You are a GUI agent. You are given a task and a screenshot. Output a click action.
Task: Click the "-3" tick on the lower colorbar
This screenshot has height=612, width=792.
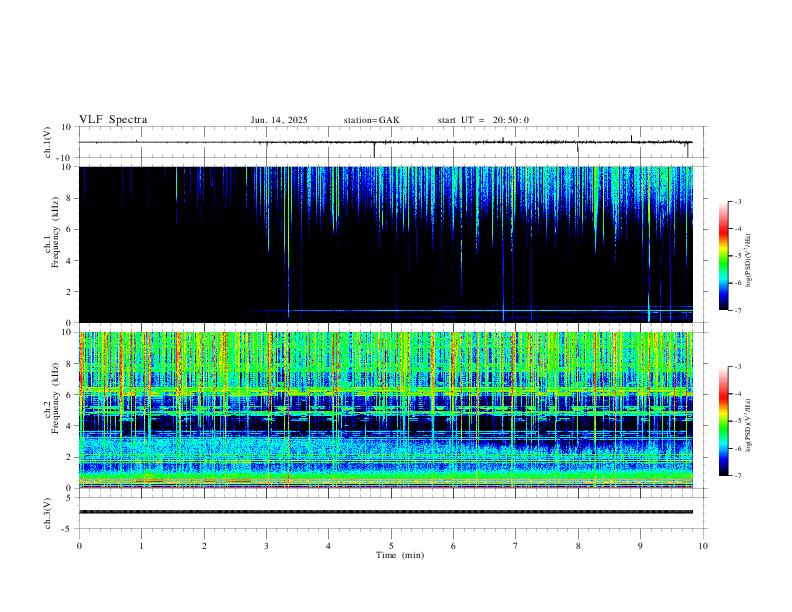pyautogui.click(x=738, y=367)
